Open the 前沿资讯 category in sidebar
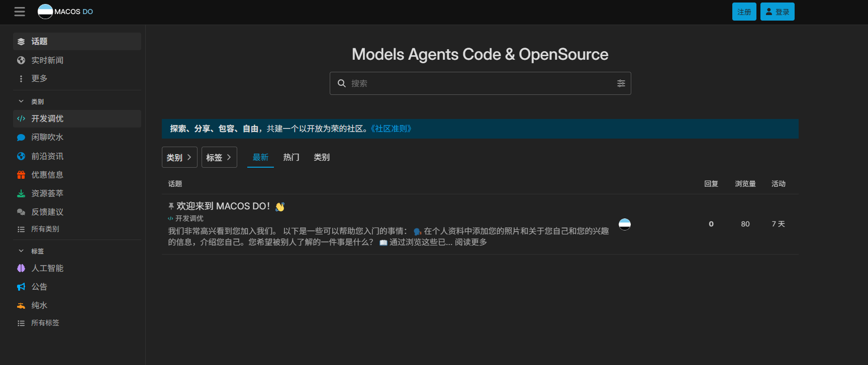 [77, 156]
